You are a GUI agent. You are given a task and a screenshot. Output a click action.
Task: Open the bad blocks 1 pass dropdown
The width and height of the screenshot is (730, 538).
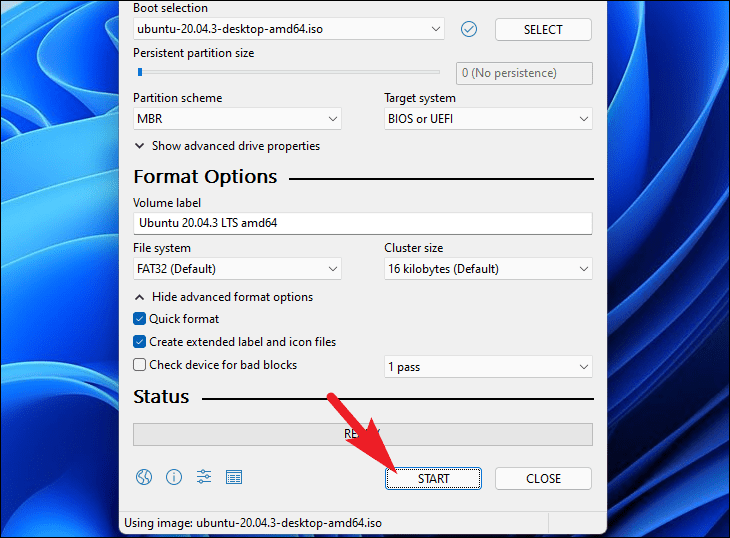click(x=488, y=367)
